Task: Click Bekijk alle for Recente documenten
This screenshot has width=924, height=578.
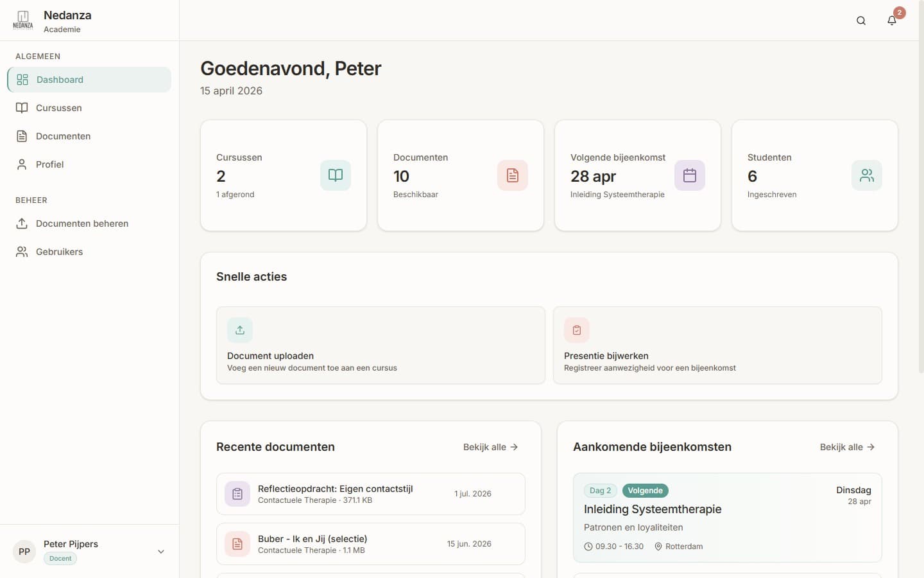Action: point(490,447)
